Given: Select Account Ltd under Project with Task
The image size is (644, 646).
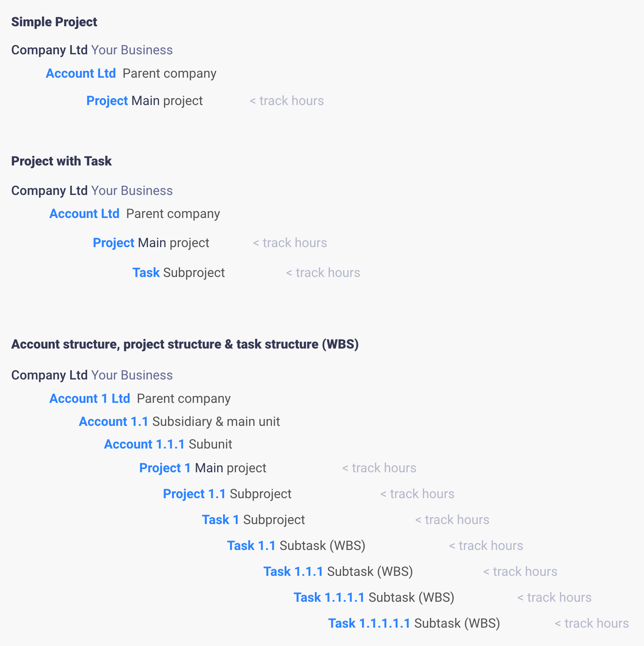Looking at the screenshot, I should coord(85,214).
